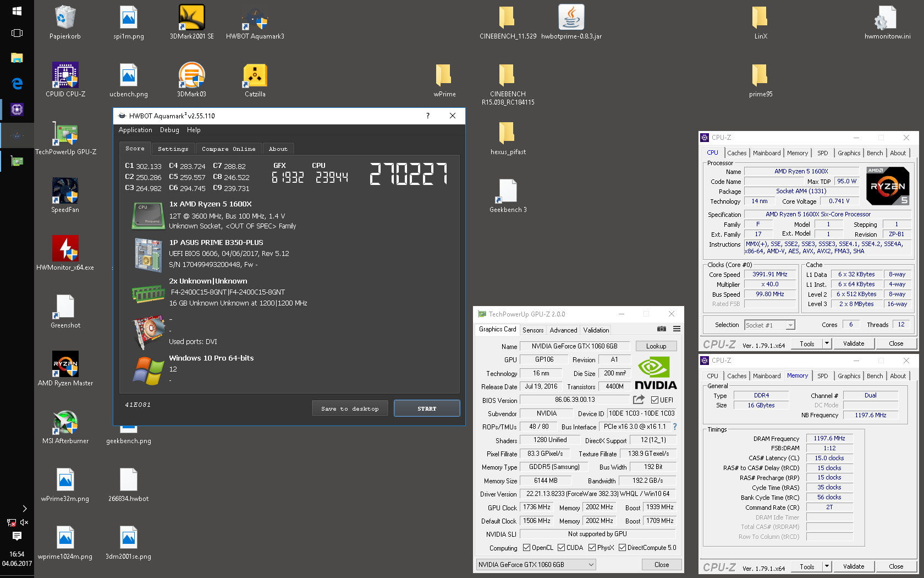924x578 pixels.
Task: Open action center notification icon
Action: [17, 536]
